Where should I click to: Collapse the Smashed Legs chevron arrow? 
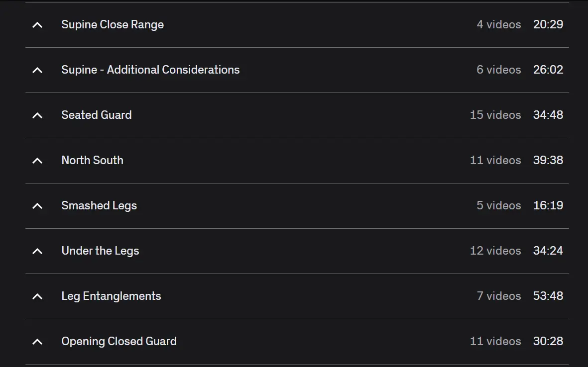pos(37,206)
